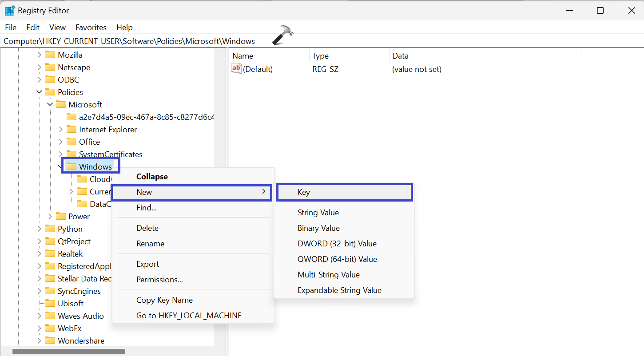Select the Python folder icon
The width and height of the screenshot is (644, 356).
(x=50, y=229)
